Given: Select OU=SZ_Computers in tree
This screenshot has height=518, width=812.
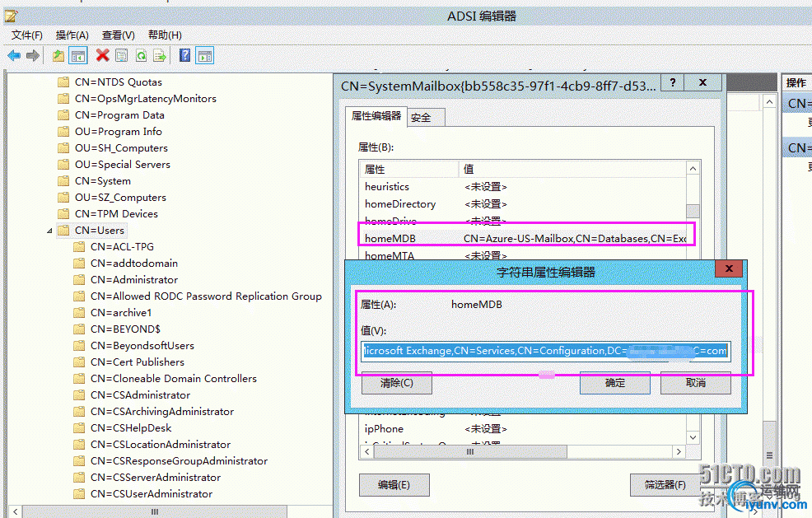Looking at the screenshot, I should (120, 198).
